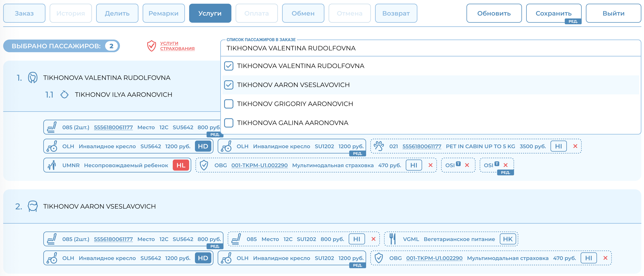This screenshot has height=276, width=644.
Task: Click the female passenger icon for Tikhonova Valentina
Action: pos(33,78)
